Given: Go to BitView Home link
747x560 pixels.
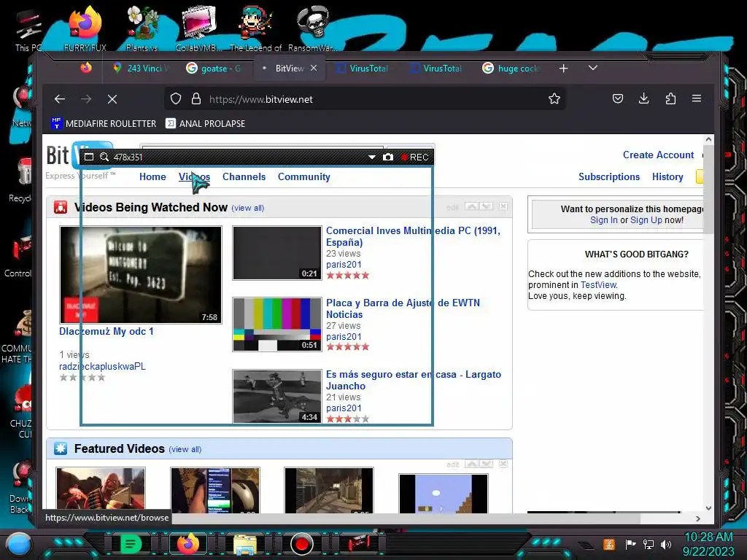Looking at the screenshot, I should (x=152, y=176).
